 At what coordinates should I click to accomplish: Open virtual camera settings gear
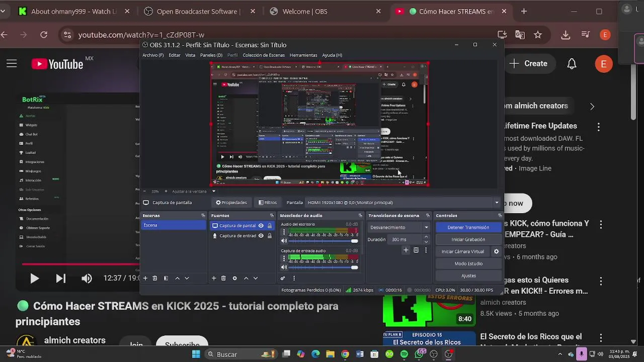(x=496, y=251)
